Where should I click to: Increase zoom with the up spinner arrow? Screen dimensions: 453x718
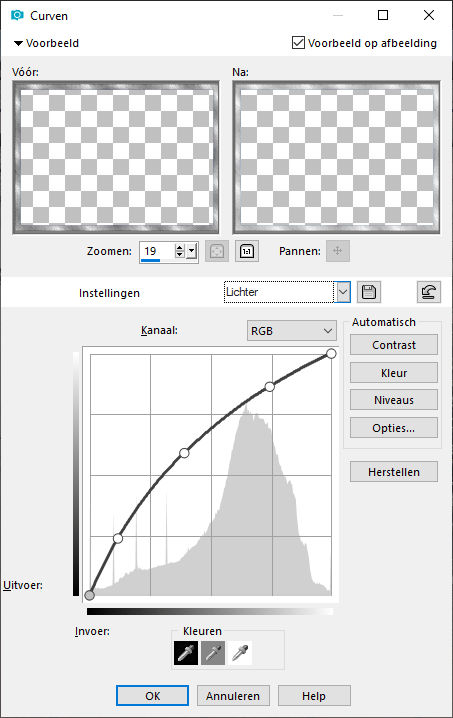click(180, 248)
